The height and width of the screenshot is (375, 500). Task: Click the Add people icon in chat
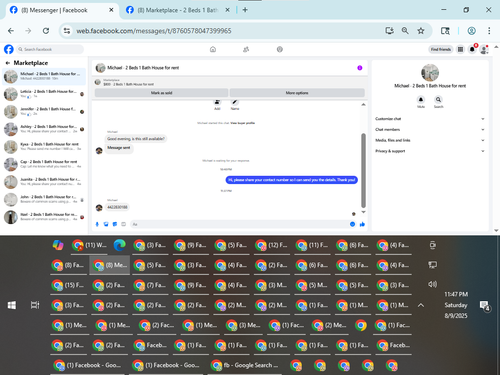(217, 102)
